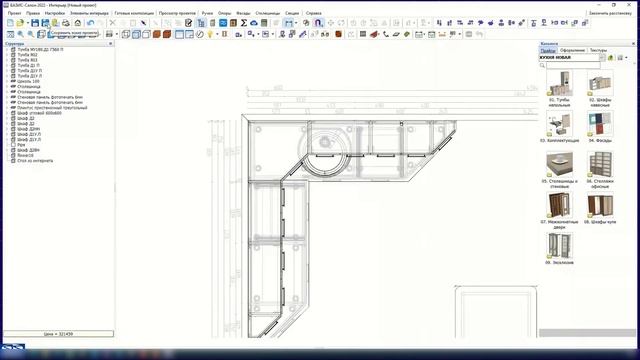Select the Тумба 90/180.Д2 tree item
Image resolution: width=640 pixels, height=360 pixels.
tap(40, 49)
